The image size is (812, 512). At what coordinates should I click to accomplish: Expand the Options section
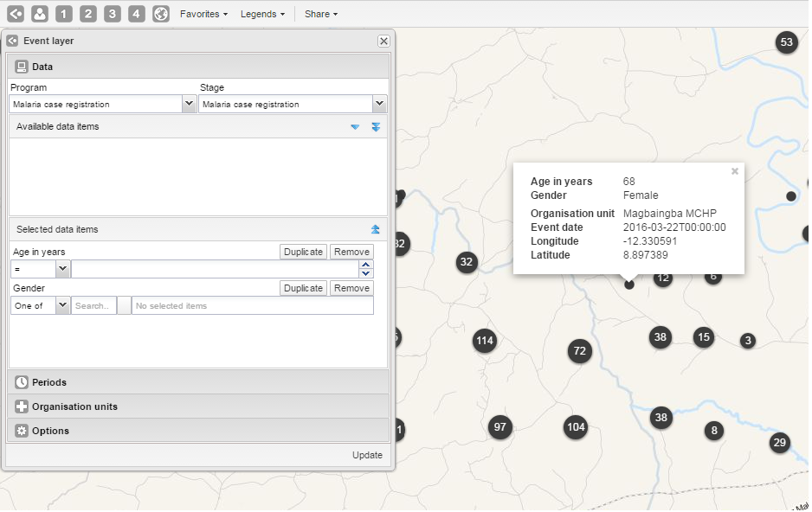point(50,431)
